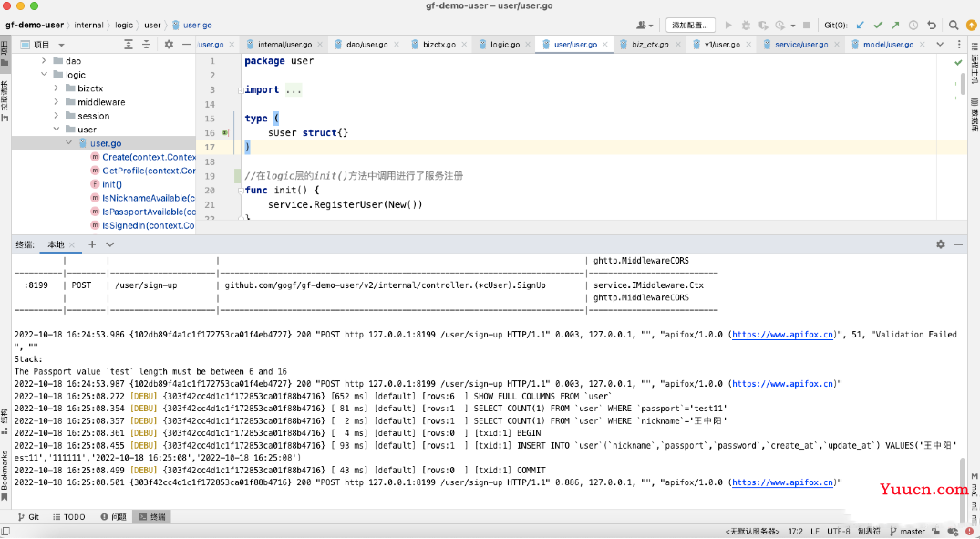Open terminal panel gear settings

point(941,244)
